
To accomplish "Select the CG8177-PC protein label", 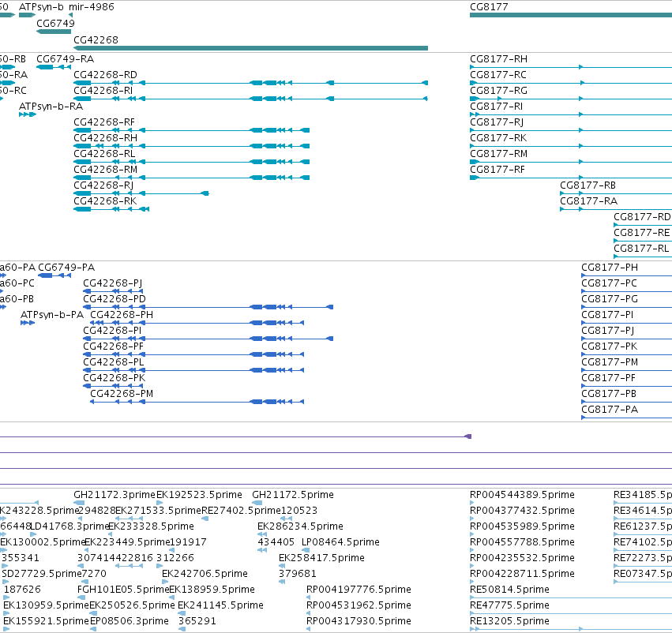I will click(x=610, y=283).
